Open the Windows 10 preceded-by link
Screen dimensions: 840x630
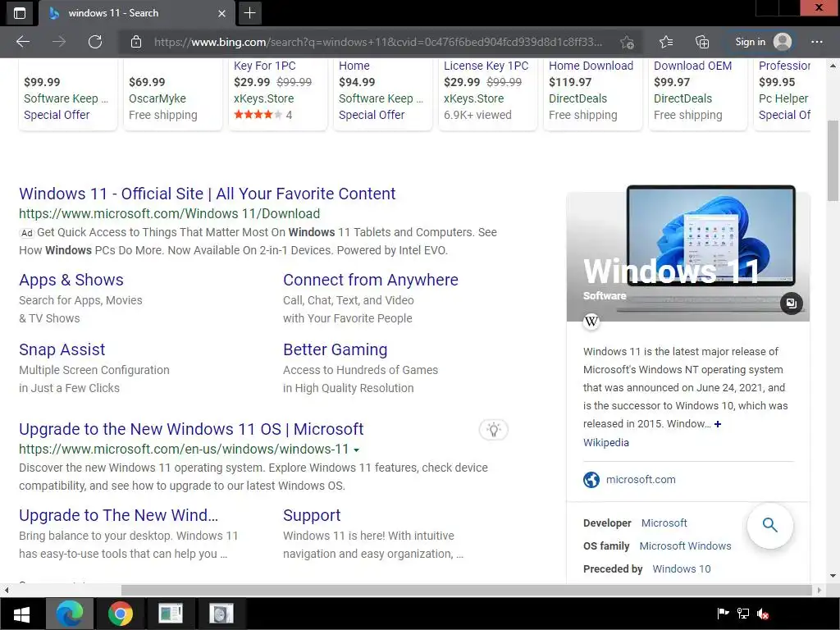[x=682, y=569]
